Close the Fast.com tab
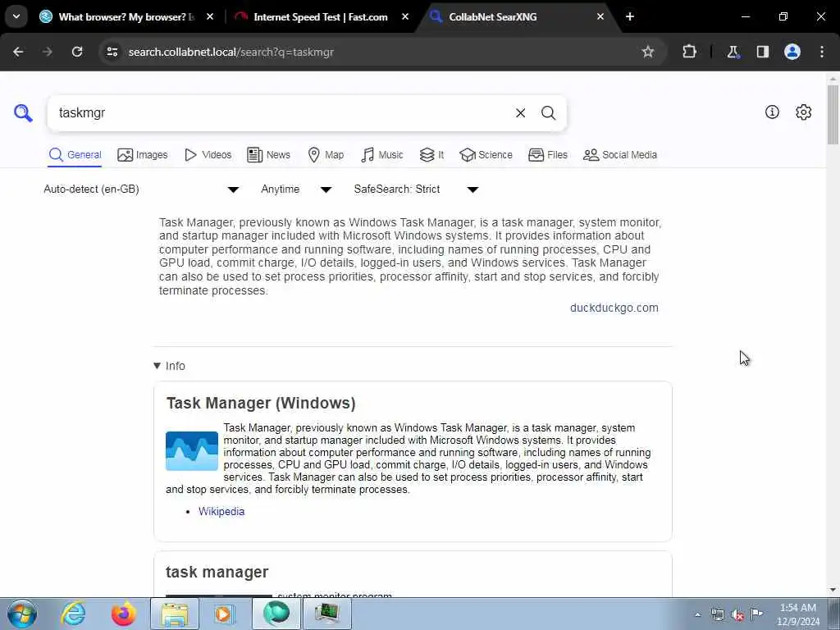This screenshot has width=840, height=630. pos(405,16)
